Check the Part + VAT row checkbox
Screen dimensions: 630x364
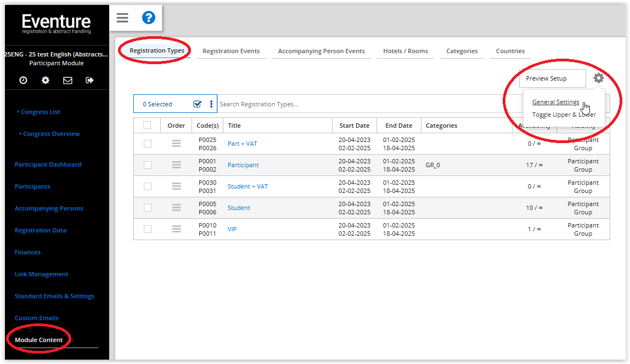[x=147, y=144]
